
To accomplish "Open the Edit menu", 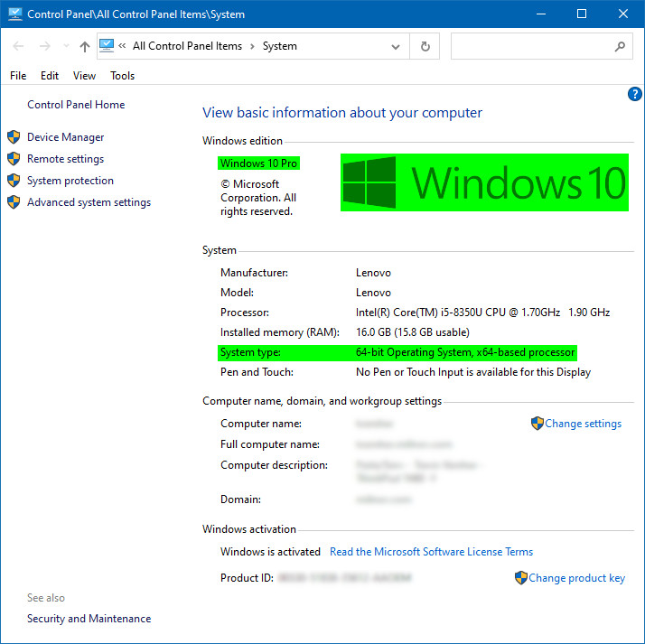I will 50,76.
